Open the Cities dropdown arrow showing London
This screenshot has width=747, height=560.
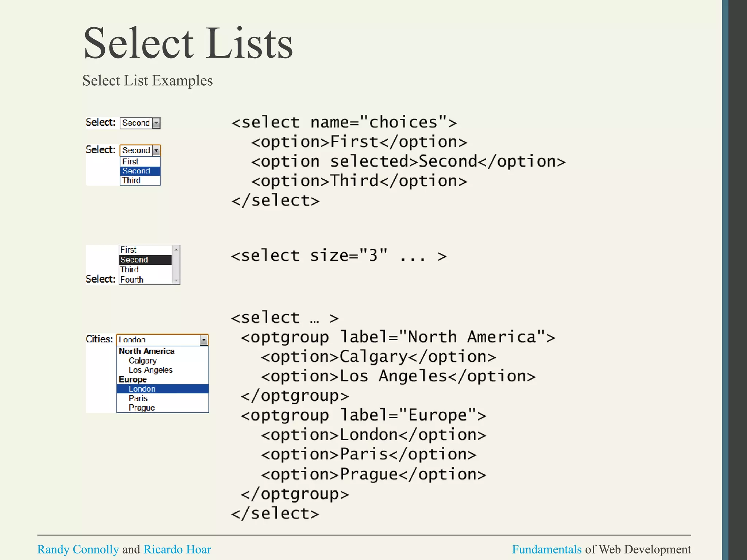tap(204, 340)
